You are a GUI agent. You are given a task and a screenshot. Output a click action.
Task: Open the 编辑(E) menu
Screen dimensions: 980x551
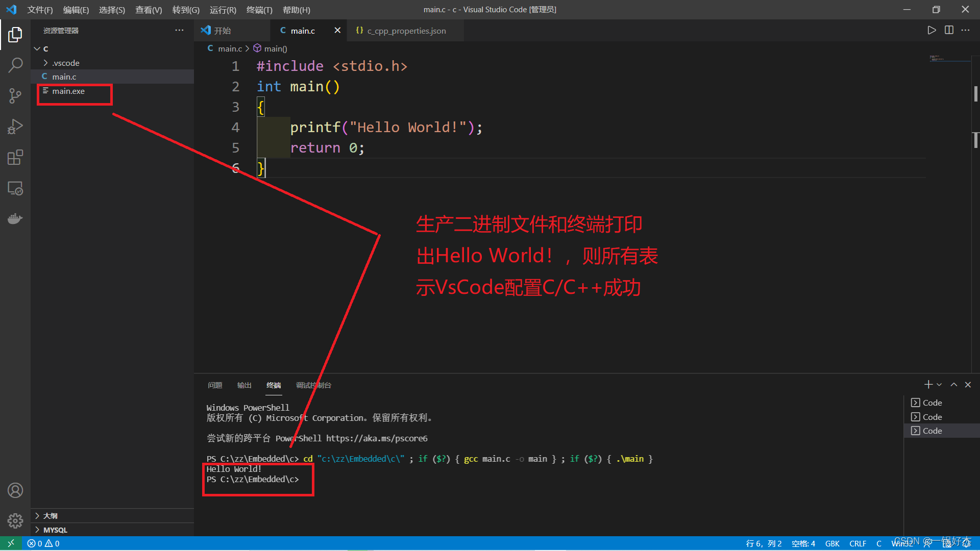pyautogui.click(x=76, y=10)
